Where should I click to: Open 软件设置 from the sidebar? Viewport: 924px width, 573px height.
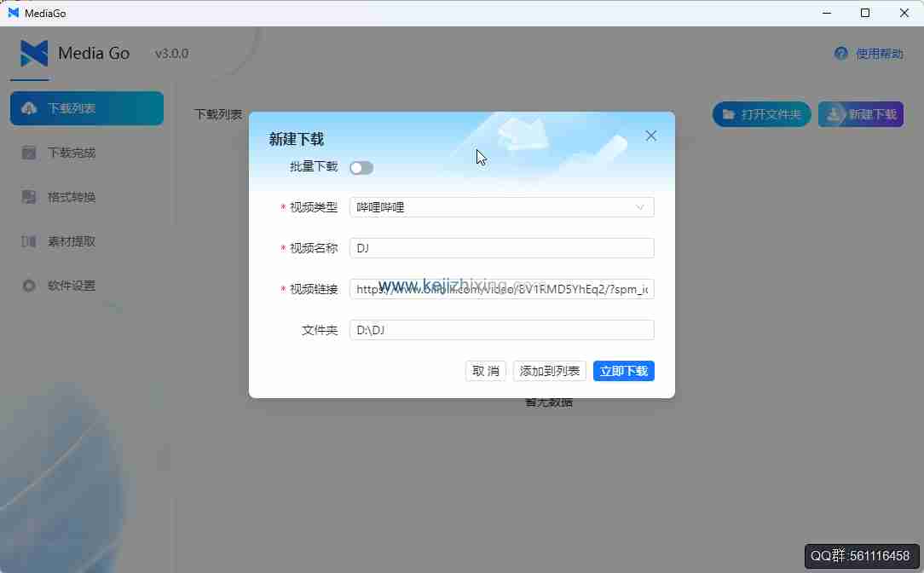tap(86, 286)
